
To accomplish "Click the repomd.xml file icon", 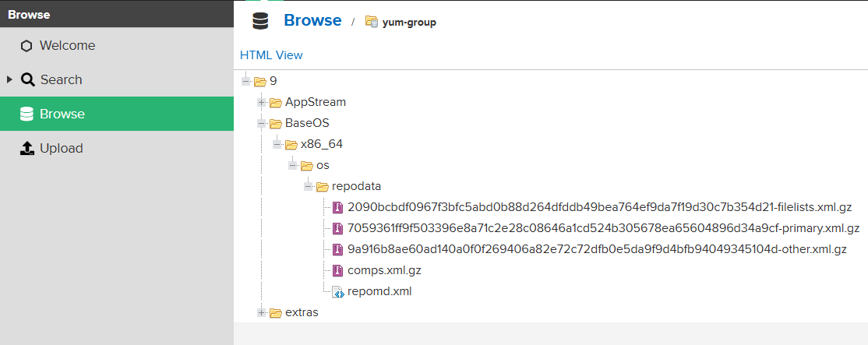I will point(337,291).
